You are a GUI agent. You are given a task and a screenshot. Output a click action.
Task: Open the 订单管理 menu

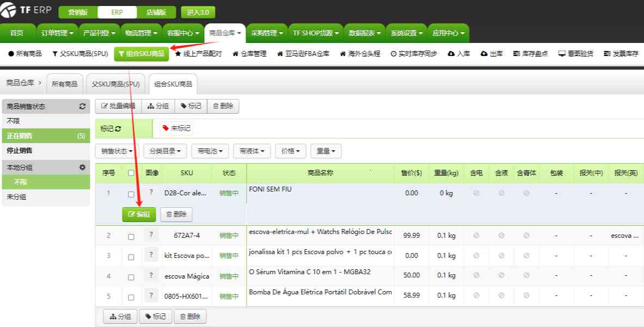point(57,33)
